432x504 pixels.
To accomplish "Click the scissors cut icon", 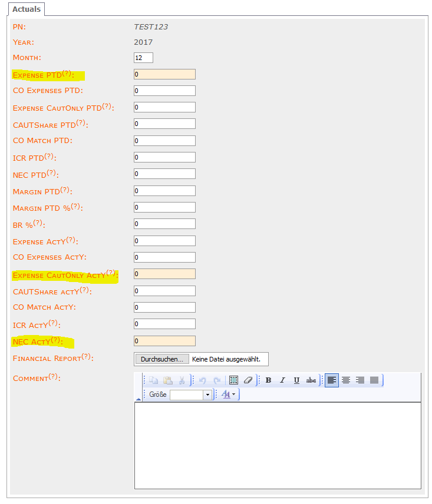I will [x=182, y=380].
